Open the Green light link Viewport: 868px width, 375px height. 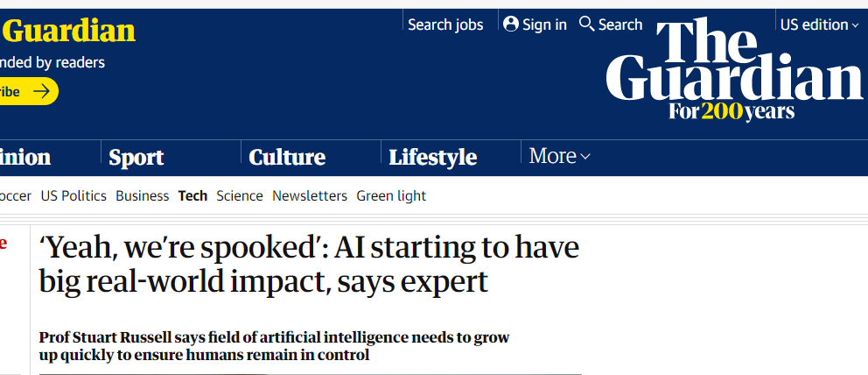pos(391,196)
